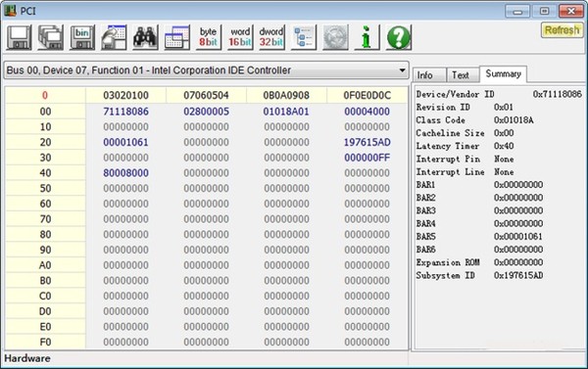Select row offset header 20

45,142
